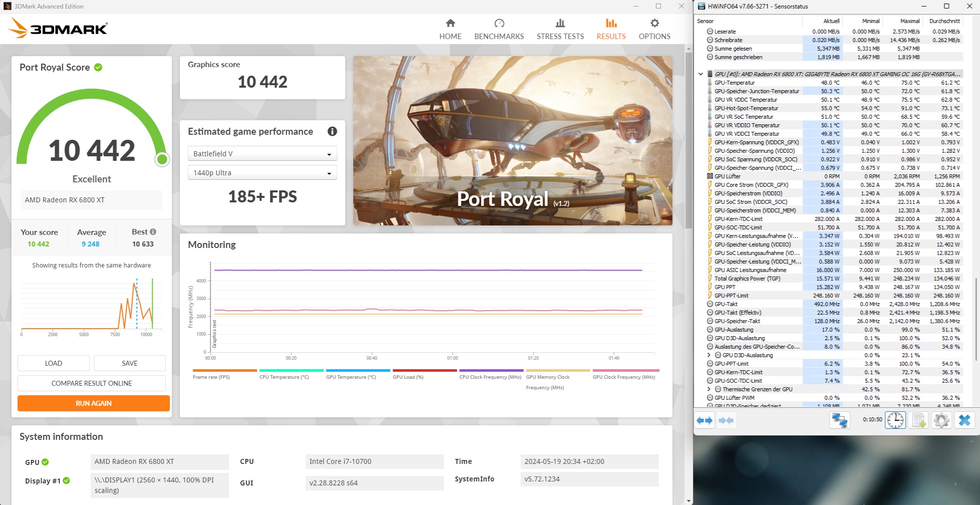Open 3DMark Options via gear icon

point(654,29)
